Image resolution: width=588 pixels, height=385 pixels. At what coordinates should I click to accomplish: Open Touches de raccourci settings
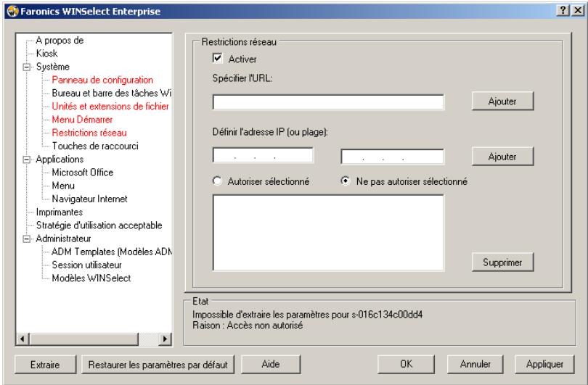coord(95,146)
